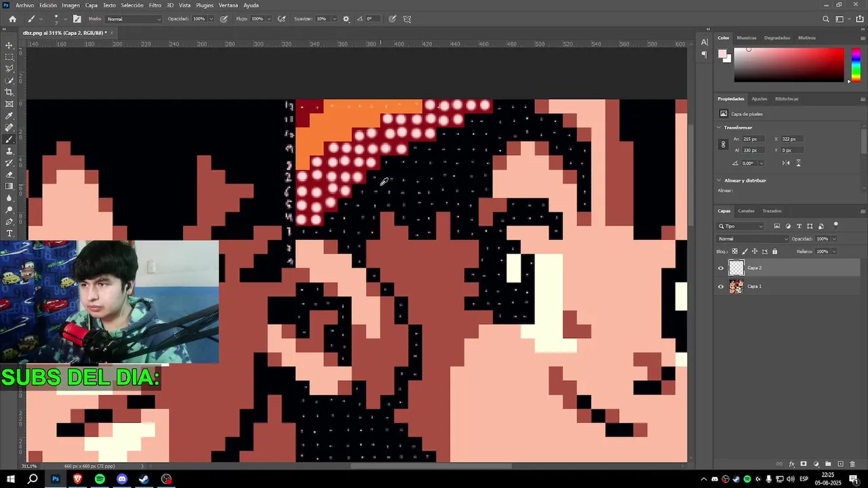Open the Tipo layer filter dropdown
This screenshot has height=488, width=868.
point(741,226)
